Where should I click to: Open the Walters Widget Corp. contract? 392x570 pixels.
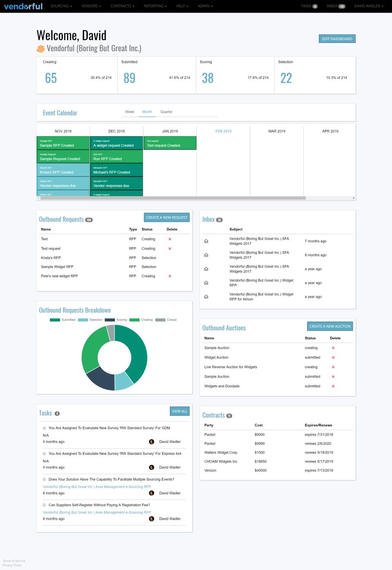221,453
